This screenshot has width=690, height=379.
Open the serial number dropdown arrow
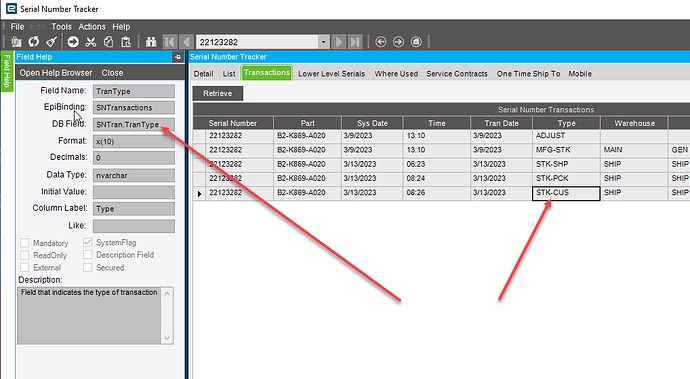(x=323, y=42)
